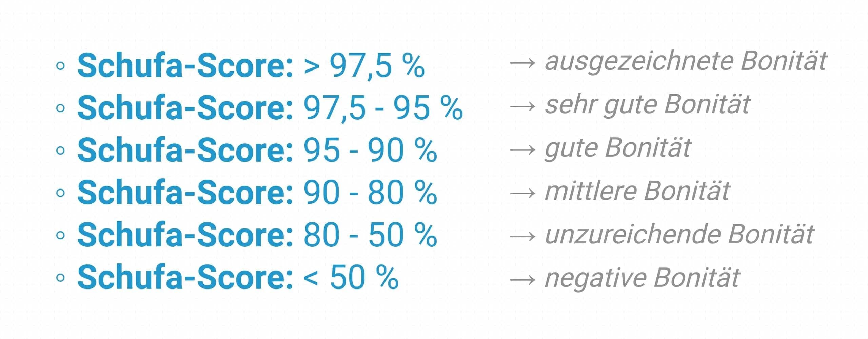Click the "> 97,5 %" score value

pos(364,66)
